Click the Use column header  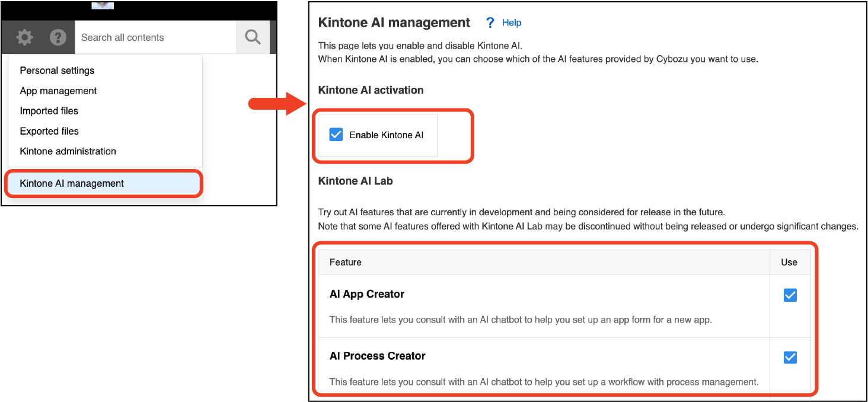789,262
